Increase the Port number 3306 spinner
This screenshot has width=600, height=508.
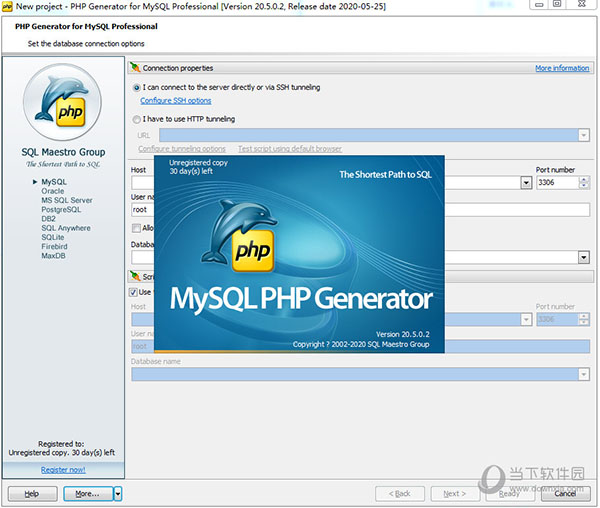tap(584, 180)
